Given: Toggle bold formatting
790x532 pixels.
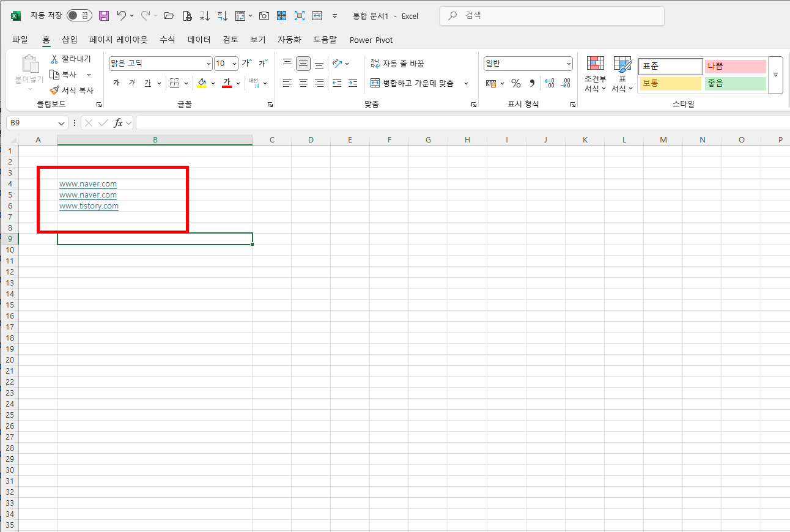Looking at the screenshot, I should [116, 83].
